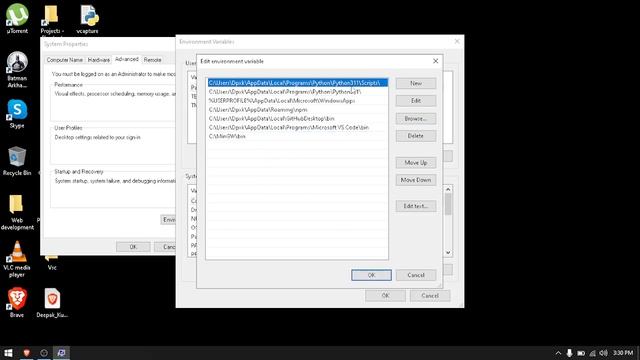640x360 pixels.
Task: Open the Vsc folder on desktop
Action: point(52,263)
